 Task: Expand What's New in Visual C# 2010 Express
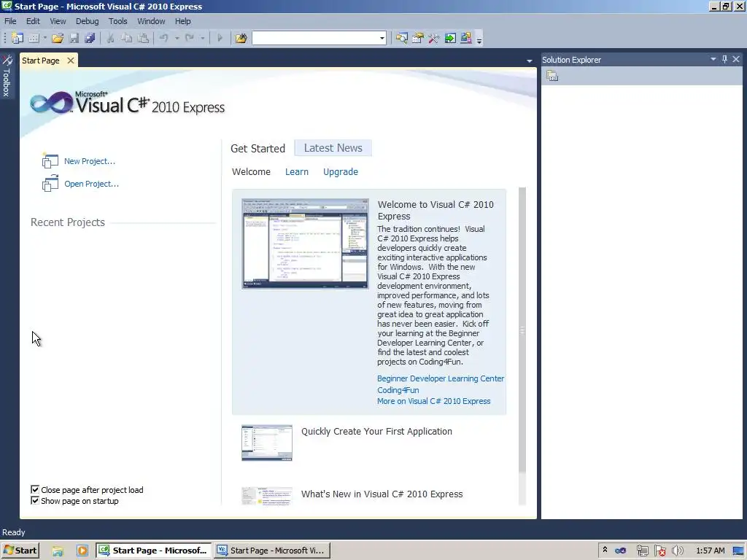tap(382, 494)
